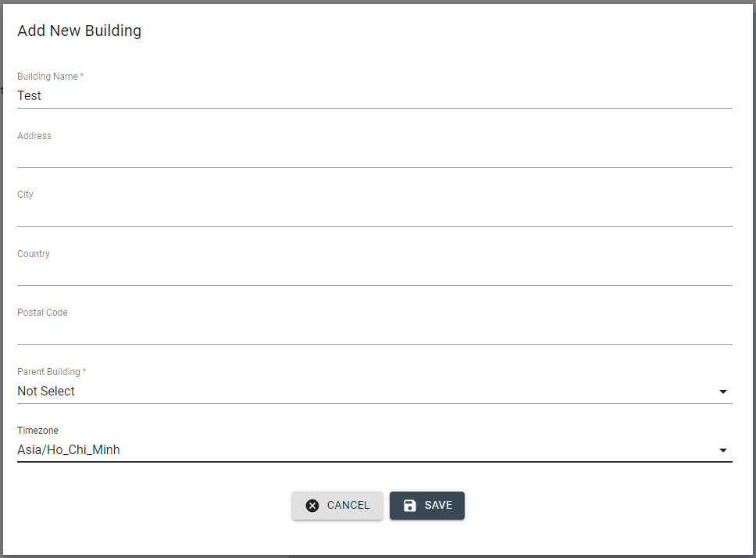Screen dimensions: 756x558
Task: Expand the Parent Building dropdown arrow
Action: pos(722,392)
